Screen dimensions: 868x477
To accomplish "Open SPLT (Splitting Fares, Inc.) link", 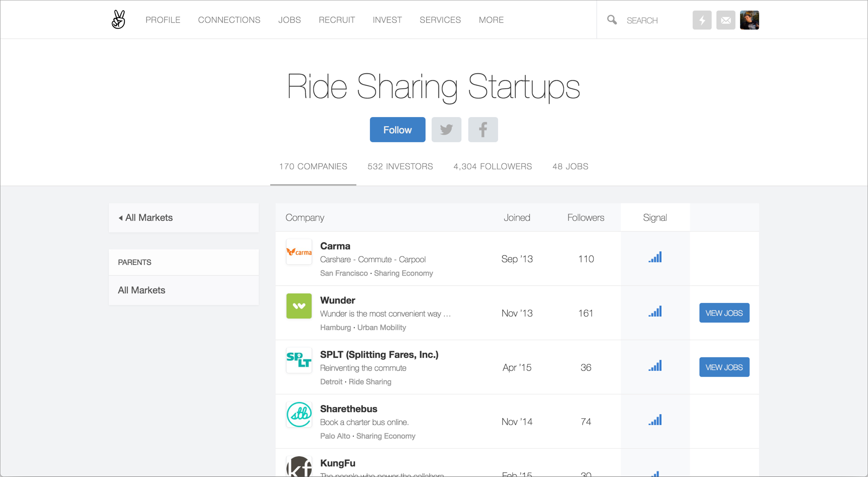I will click(379, 355).
